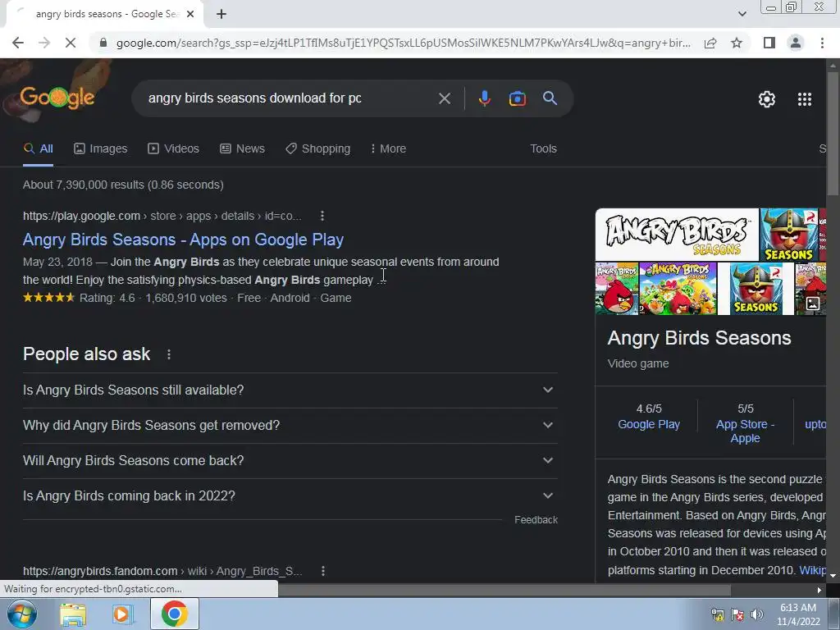Share this page via share icon

pos(710,43)
